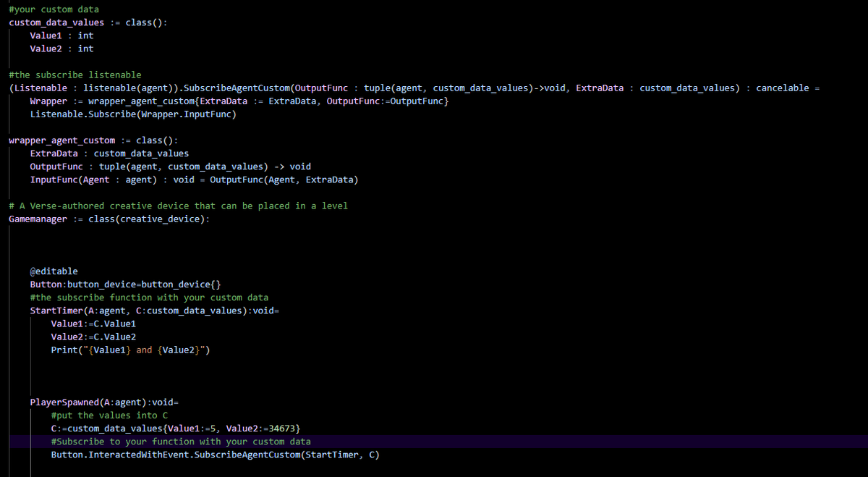Click the line 'Value1:=C.Value1'
868x477 pixels.
click(93, 323)
